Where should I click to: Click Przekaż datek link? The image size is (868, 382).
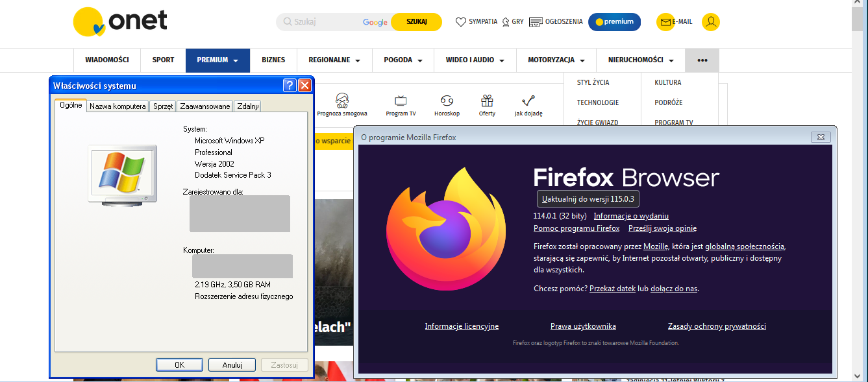(x=612, y=289)
